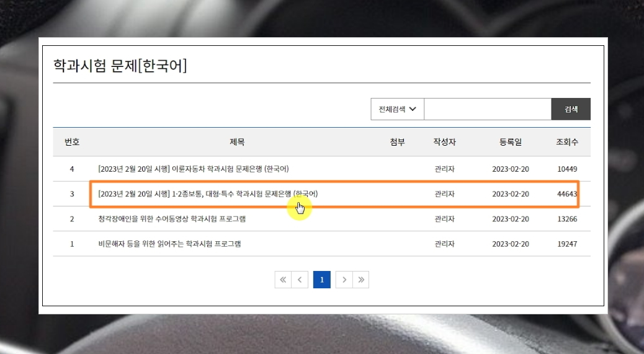
Task: Select view count 19247
Action: [567, 244]
